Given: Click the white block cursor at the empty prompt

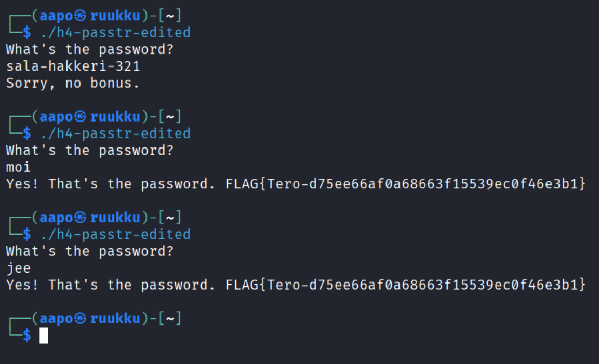Looking at the screenshot, I should click(x=44, y=335).
